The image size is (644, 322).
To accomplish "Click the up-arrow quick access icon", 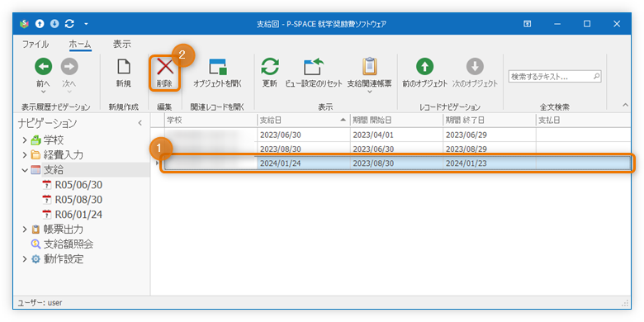I will click(x=40, y=24).
